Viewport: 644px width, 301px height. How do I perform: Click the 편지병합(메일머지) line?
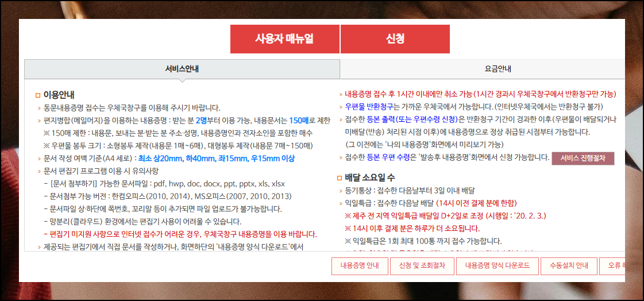point(187,121)
